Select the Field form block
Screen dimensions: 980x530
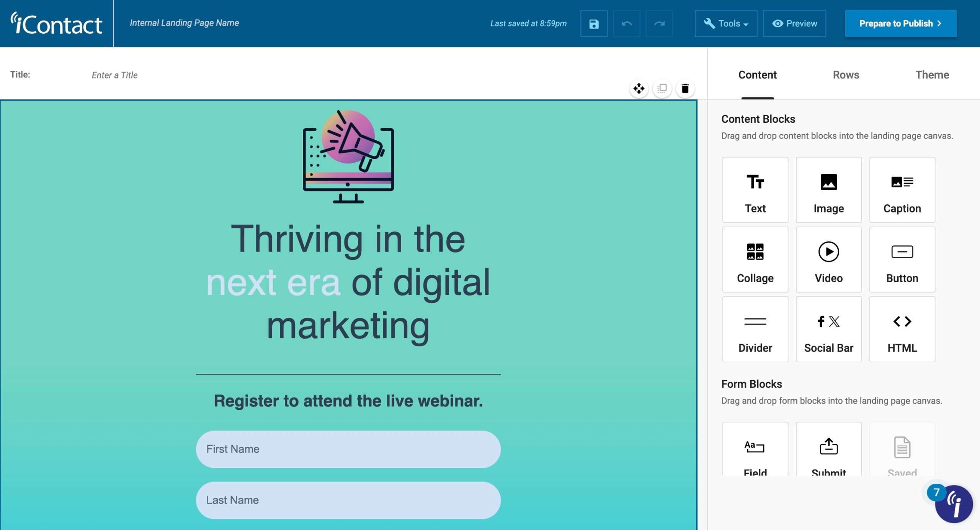tap(755, 449)
